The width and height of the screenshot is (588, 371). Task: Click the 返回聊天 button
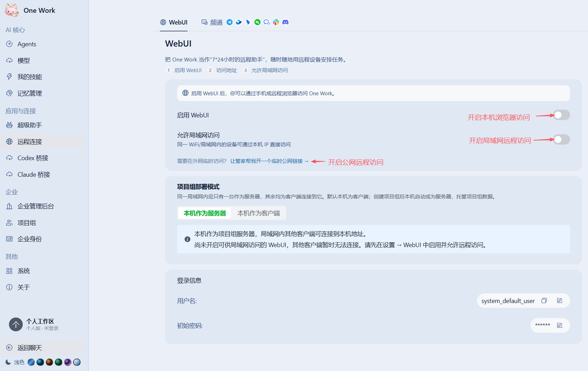click(x=43, y=348)
